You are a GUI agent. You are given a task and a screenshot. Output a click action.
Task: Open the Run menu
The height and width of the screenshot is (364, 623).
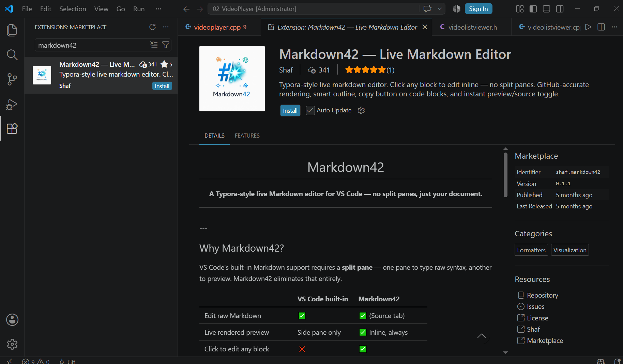tap(139, 9)
